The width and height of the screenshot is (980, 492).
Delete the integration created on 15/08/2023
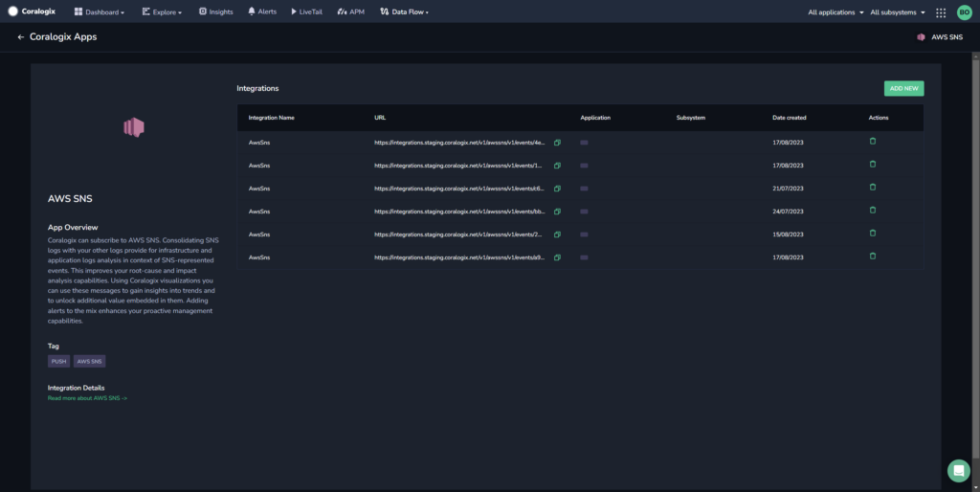click(x=873, y=234)
